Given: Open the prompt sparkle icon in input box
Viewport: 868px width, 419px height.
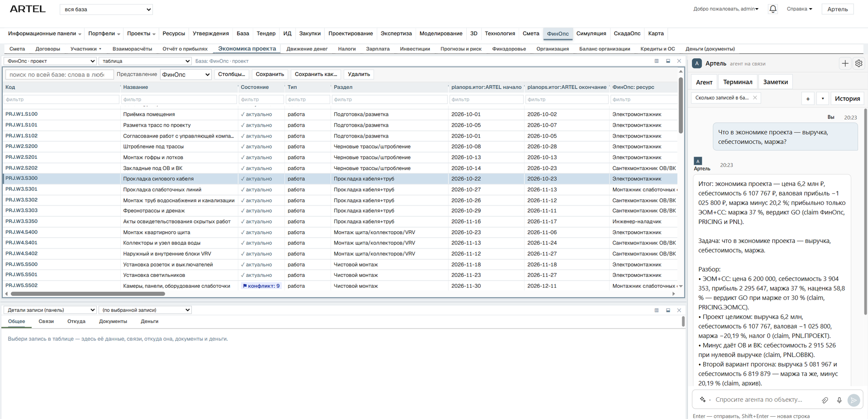Looking at the screenshot, I should (x=703, y=400).
